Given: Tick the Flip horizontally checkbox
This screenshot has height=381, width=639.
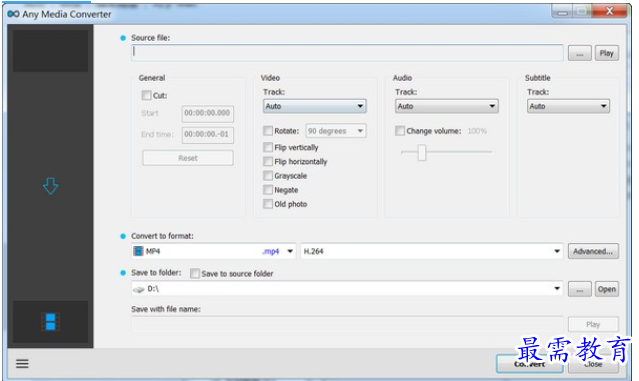Looking at the screenshot, I should click(268, 161).
